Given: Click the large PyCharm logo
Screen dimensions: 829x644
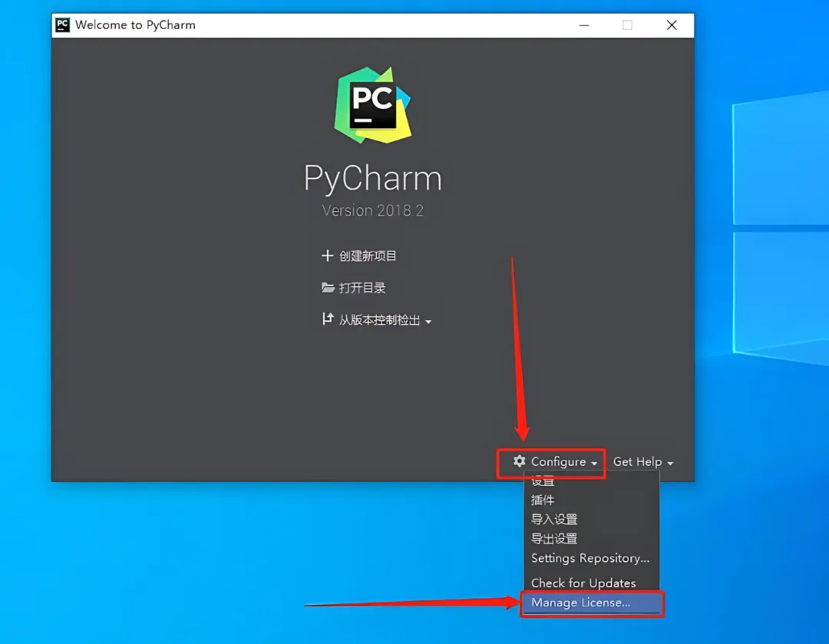Looking at the screenshot, I should click(373, 105).
